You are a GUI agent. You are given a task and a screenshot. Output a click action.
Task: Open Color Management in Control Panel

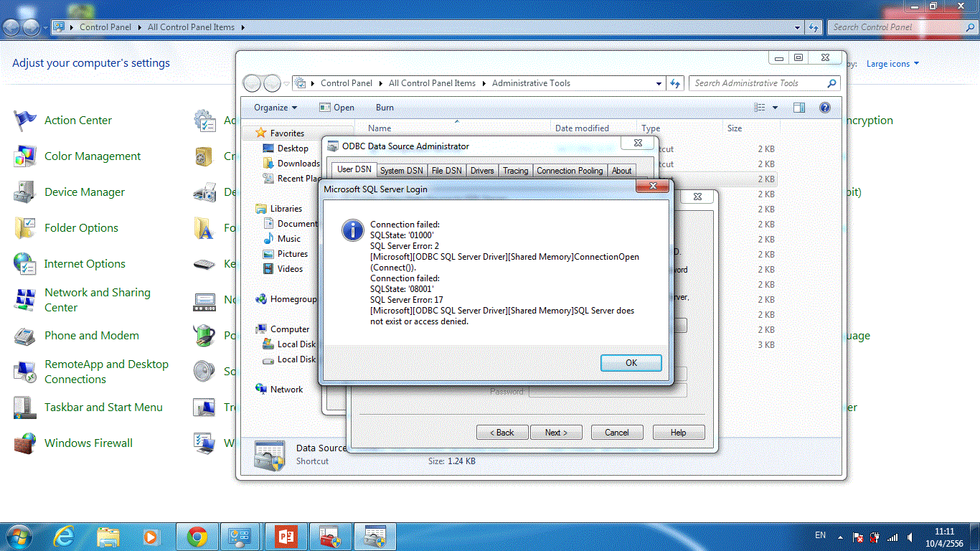click(x=93, y=156)
